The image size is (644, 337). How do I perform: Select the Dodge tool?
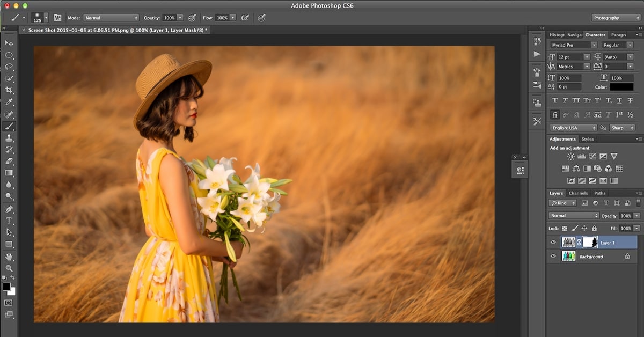coord(9,196)
